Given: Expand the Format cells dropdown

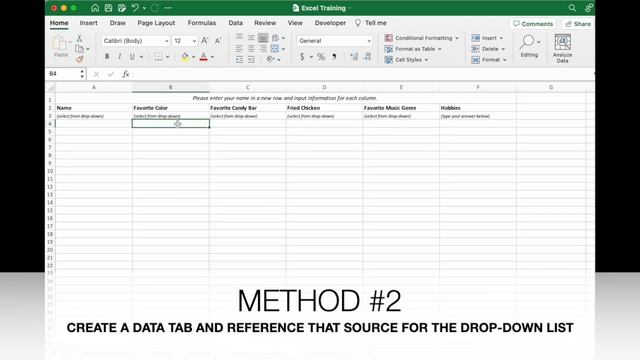Looking at the screenshot, I should click(x=489, y=60).
